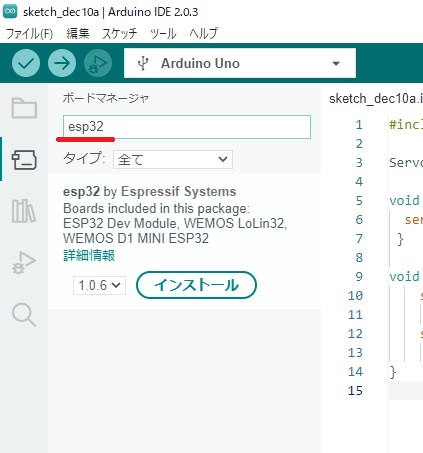Open the Arduino Uno board selector dropdown
Viewport: 423px width, 453px height.
[x=240, y=63]
